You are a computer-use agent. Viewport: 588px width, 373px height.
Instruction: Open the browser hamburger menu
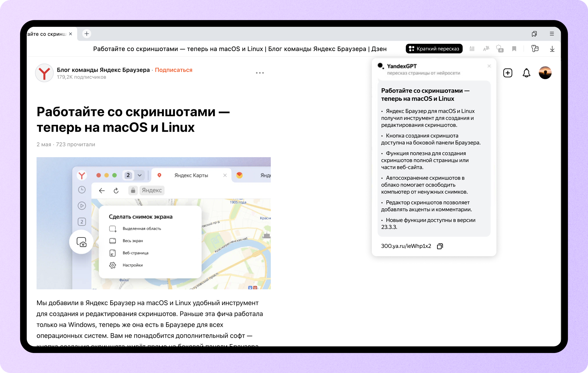tap(552, 34)
